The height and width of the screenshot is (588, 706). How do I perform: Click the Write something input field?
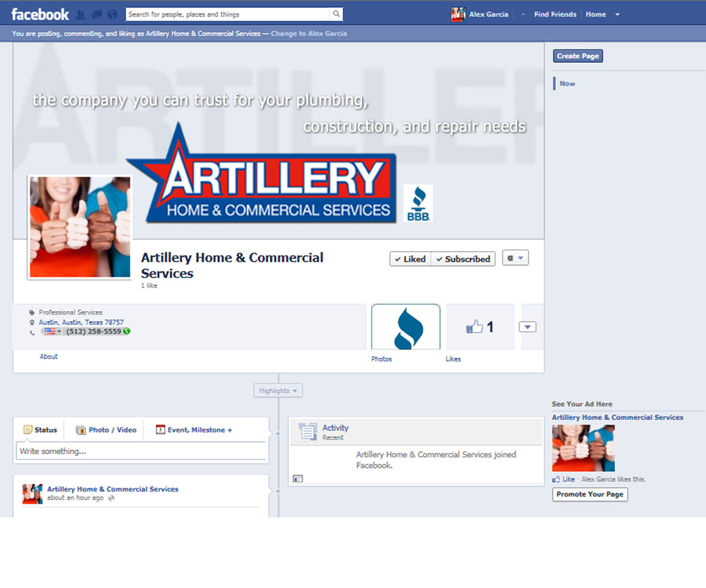(x=141, y=451)
